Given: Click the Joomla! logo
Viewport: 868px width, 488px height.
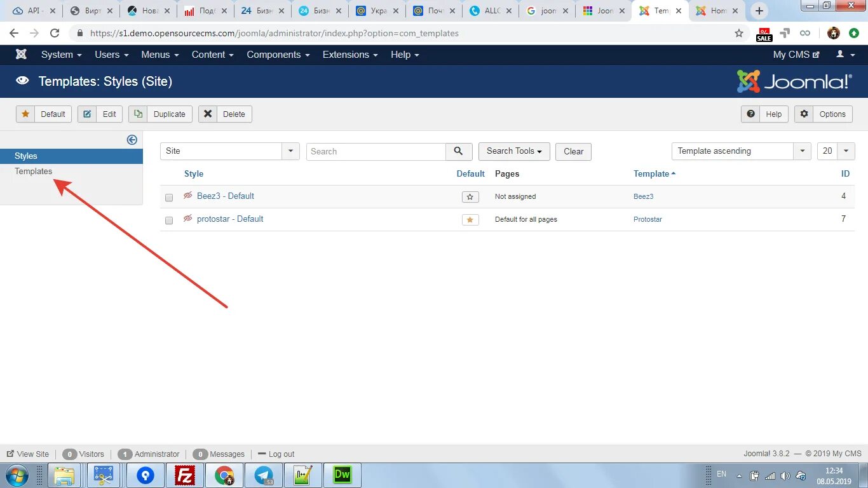Looking at the screenshot, I should pyautogui.click(x=794, y=81).
